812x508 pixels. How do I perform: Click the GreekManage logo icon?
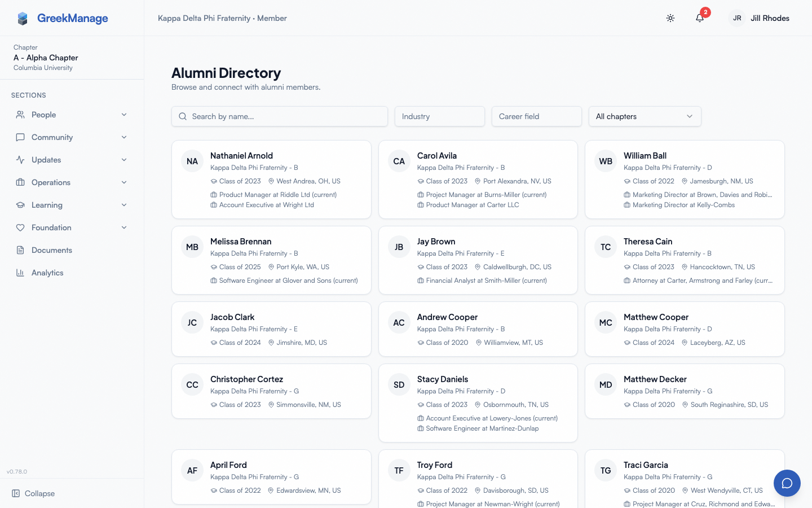pos(23,19)
